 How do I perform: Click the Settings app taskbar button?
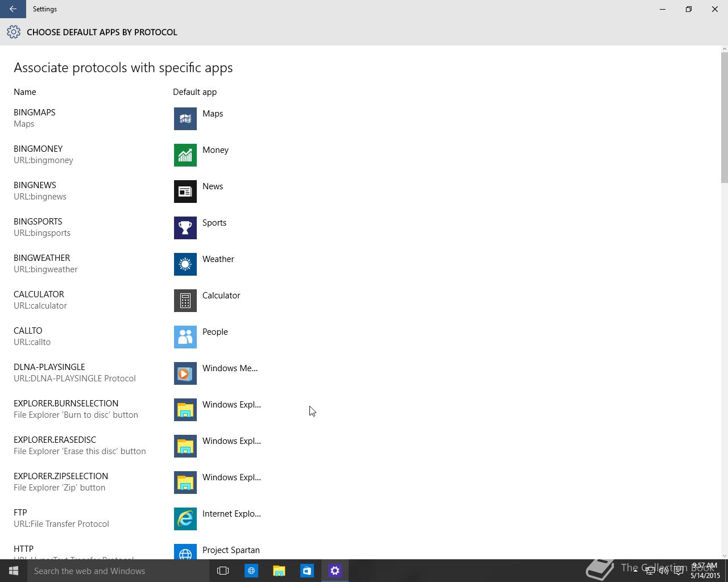click(x=334, y=571)
